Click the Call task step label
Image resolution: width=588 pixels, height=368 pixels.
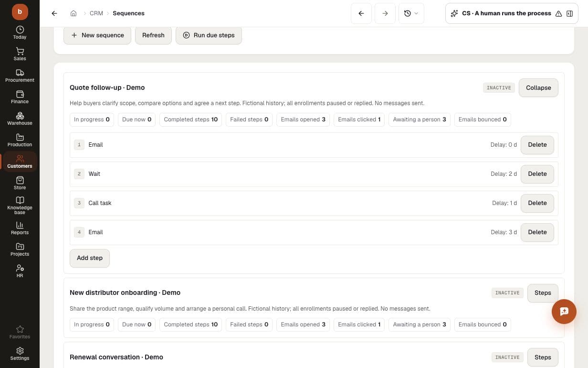pyautogui.click(x=100, y=203)
